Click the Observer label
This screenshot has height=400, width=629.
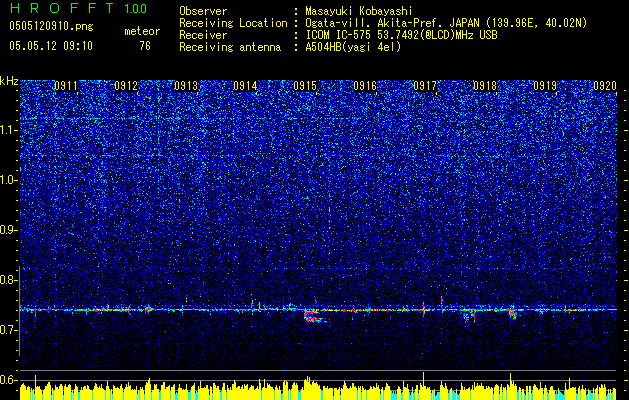(203, 11)
